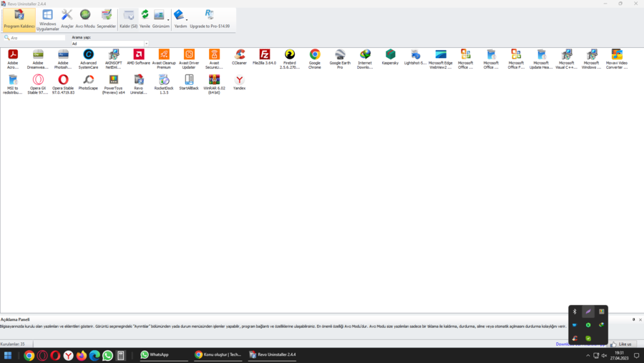644x363 pixels.
Task: Open the Yardım help menu
Action: pos(180,20)
